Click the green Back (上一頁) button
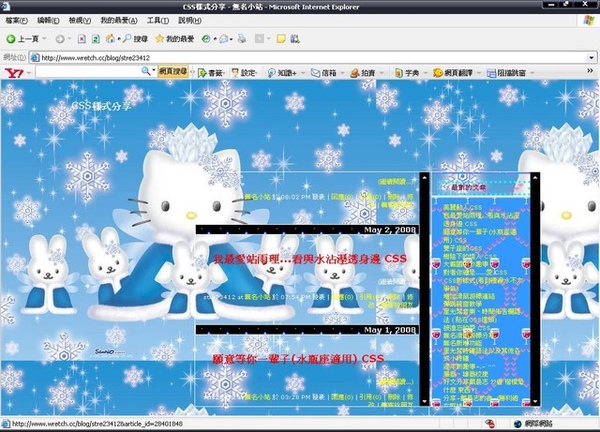 (22, 39)
